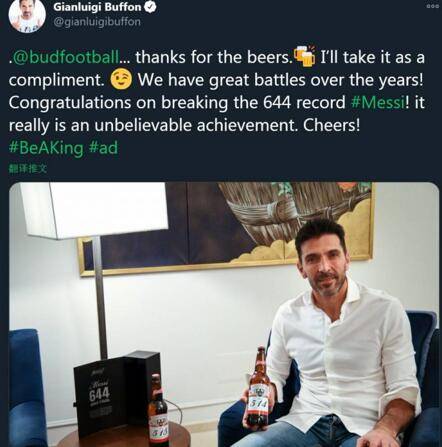Click the verified checkmark badge

click(150, 7)
